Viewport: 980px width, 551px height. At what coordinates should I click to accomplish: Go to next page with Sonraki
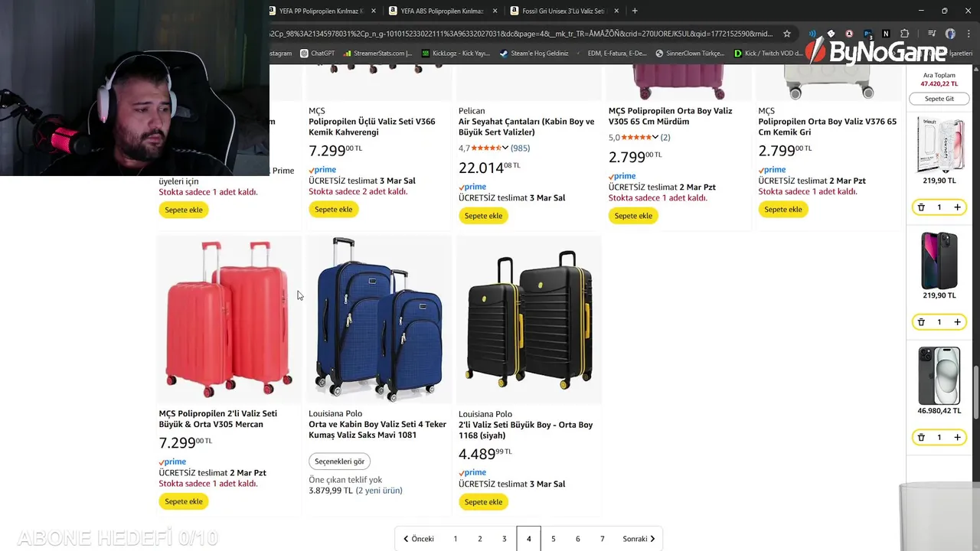click(x=639, y=539)
